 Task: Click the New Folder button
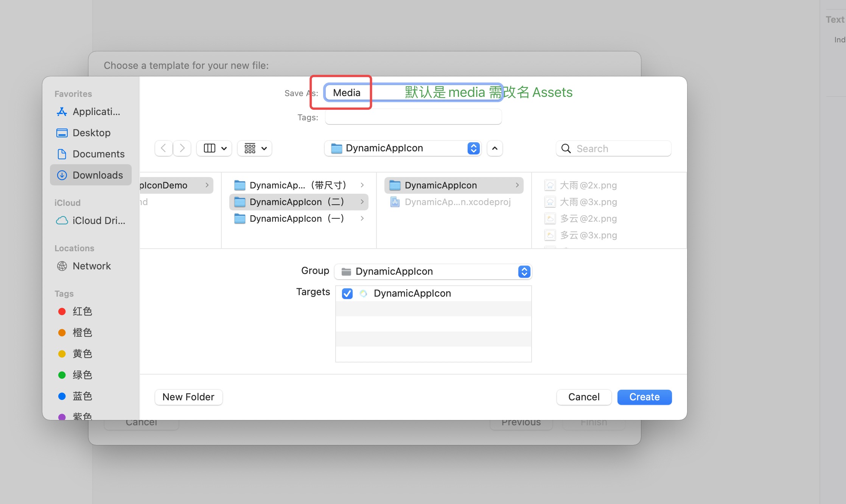point(188,397)
